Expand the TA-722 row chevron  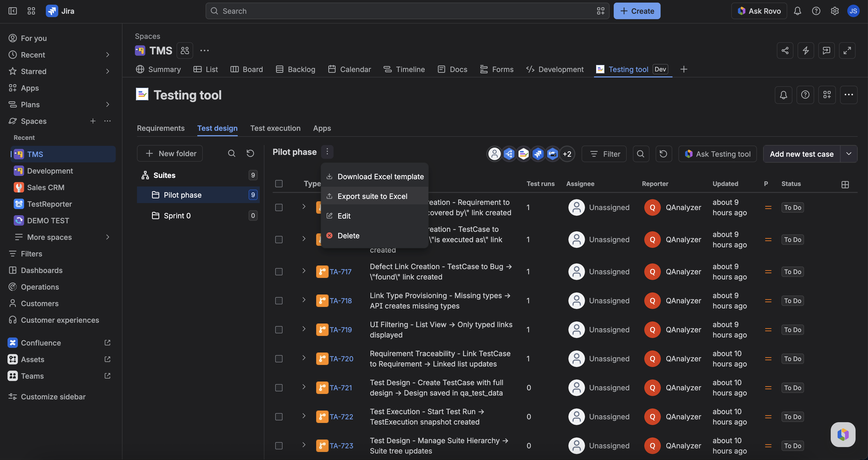pos(303,415)
